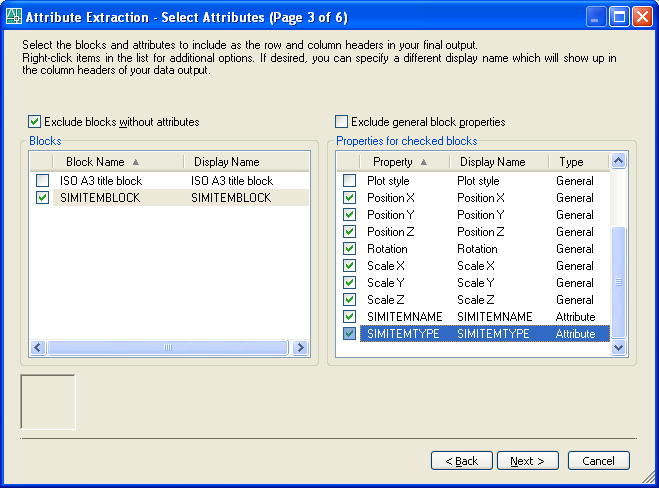Screen dimensions: 659x488
Task: Select the Position X property name
Action: tap(391, 198)
